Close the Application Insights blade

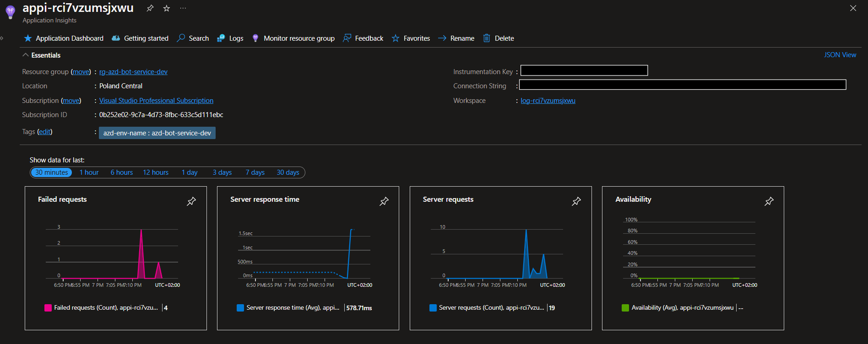point(853,8)
